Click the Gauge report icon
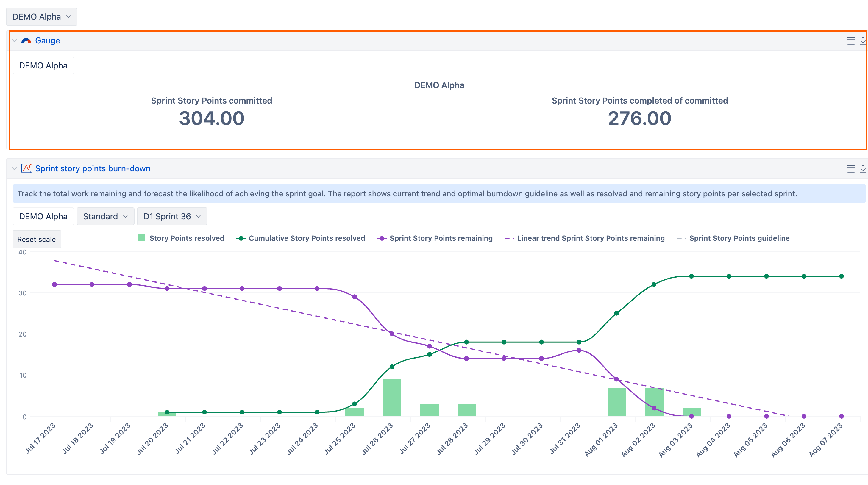This screenshot has width=868, height=485. click(x=26, y=41)
